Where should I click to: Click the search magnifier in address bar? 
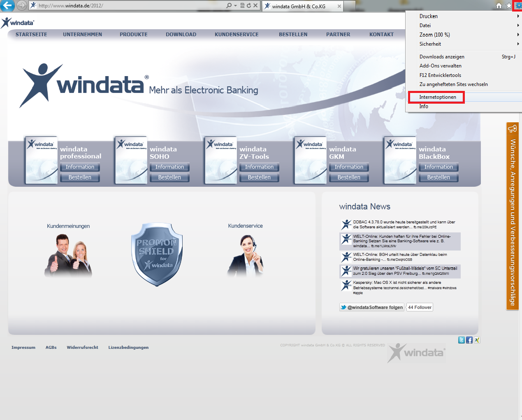point(229,6)
